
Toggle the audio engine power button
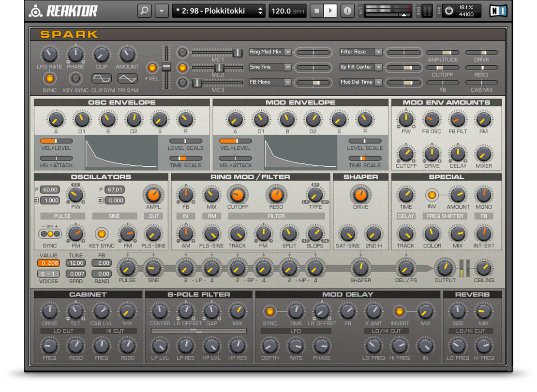coord(448,11)
